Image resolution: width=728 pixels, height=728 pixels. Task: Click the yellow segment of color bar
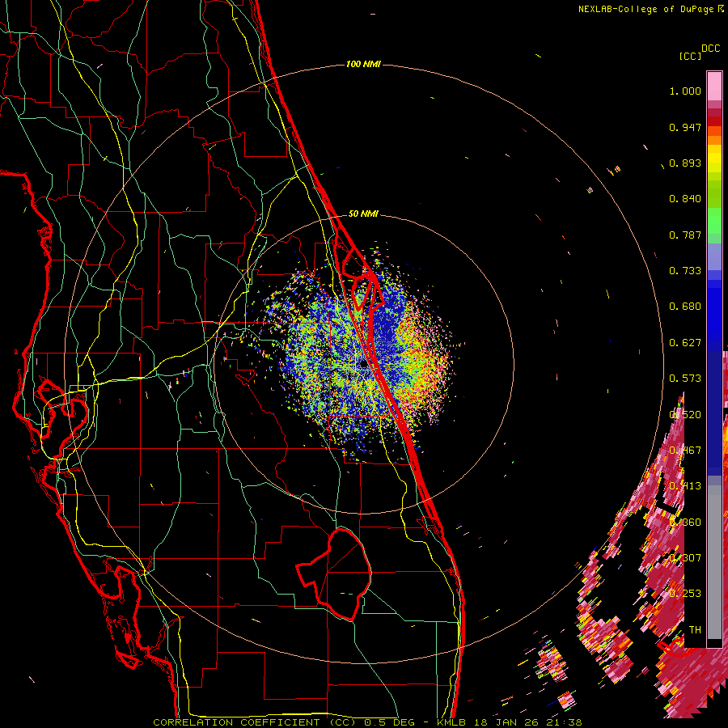pos(714,159)
